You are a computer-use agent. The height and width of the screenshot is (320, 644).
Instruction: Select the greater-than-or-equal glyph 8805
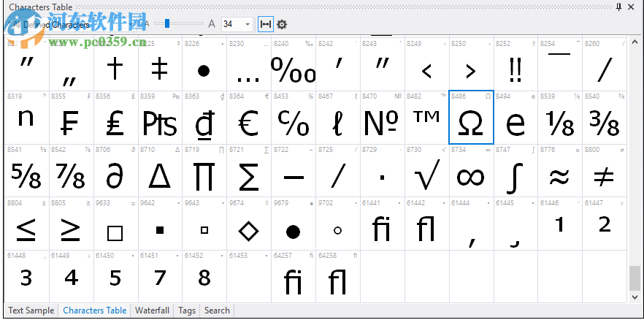pyautogui.click(x=72, y=224)
